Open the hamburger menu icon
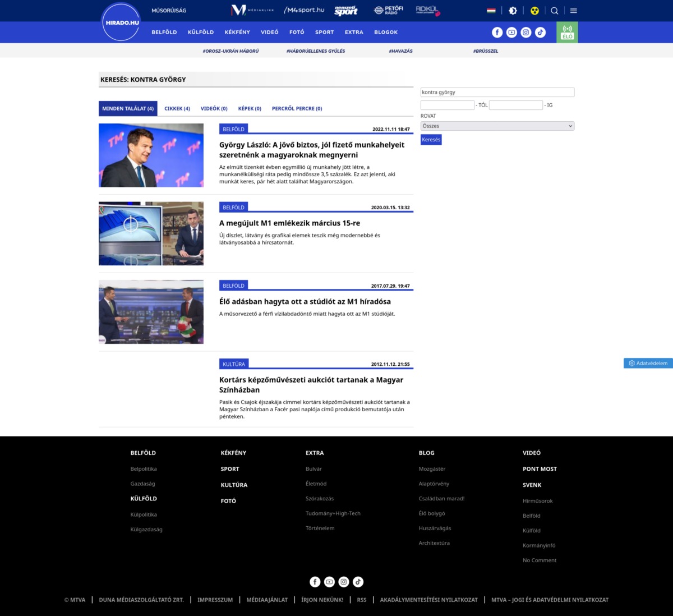 (x=573, y=11)
